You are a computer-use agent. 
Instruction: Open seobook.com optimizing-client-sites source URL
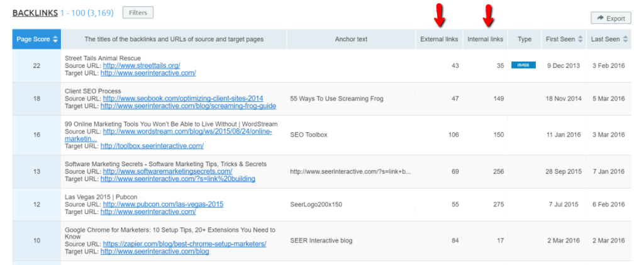(x=183, y=98)
